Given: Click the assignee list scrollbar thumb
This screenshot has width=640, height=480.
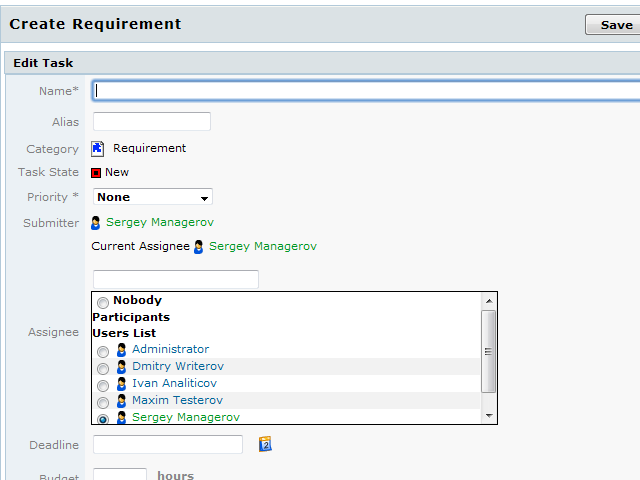Looking at the screenshot, I should tap(489, 351).
